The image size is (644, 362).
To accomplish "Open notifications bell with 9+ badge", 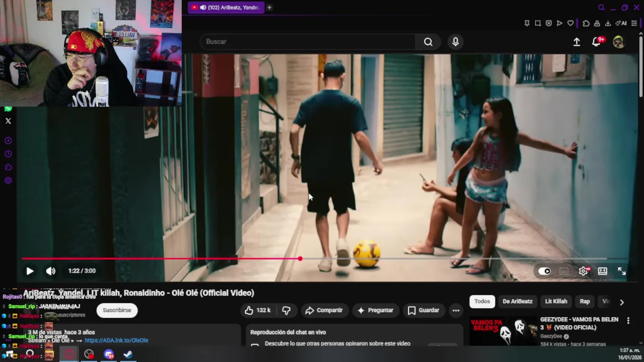I will point(597,42).
